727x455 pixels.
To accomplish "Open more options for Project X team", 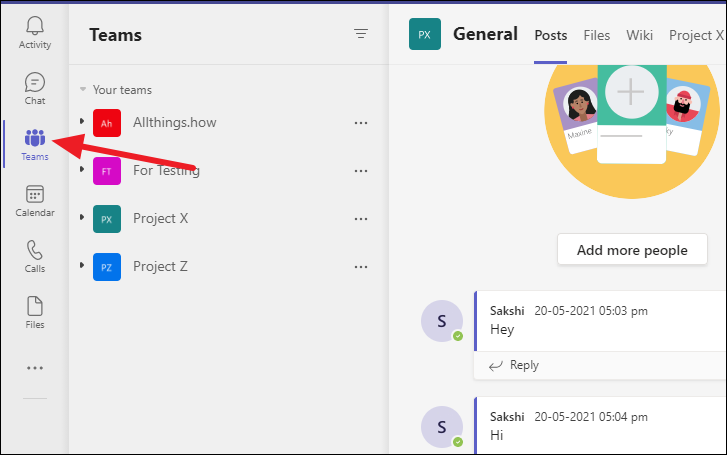I will tap(361, 219).
